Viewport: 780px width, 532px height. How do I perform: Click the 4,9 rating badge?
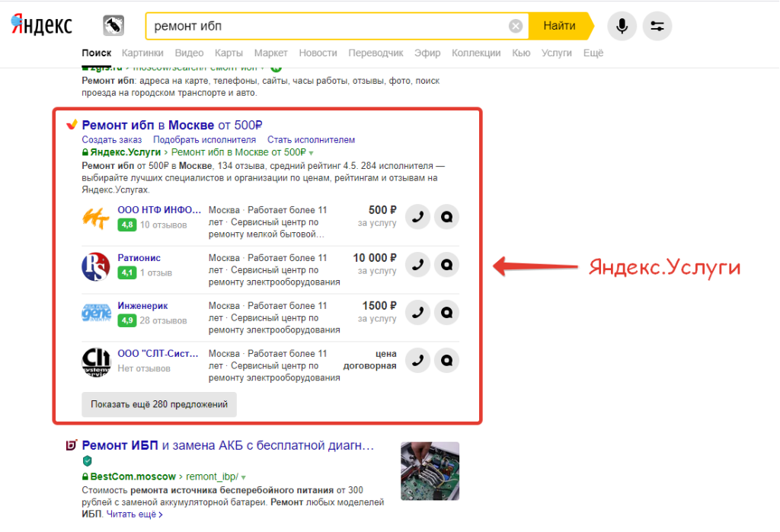[127, 320]
